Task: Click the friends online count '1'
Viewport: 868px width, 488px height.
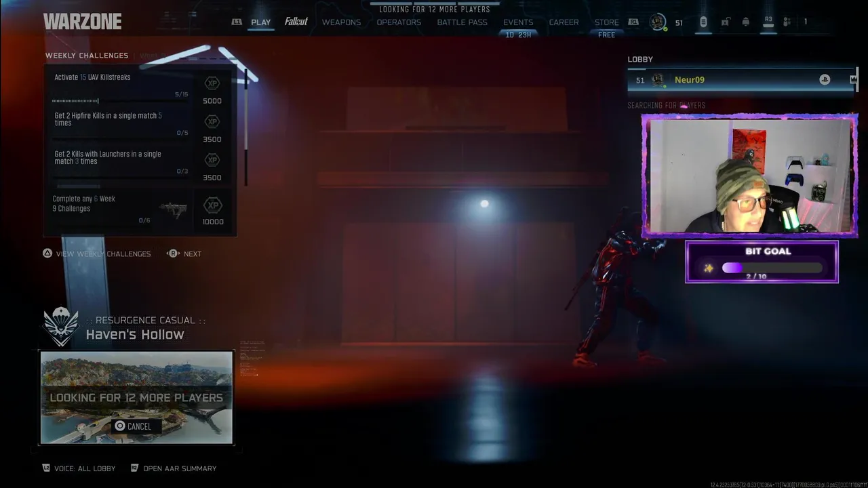Action: 806,22
